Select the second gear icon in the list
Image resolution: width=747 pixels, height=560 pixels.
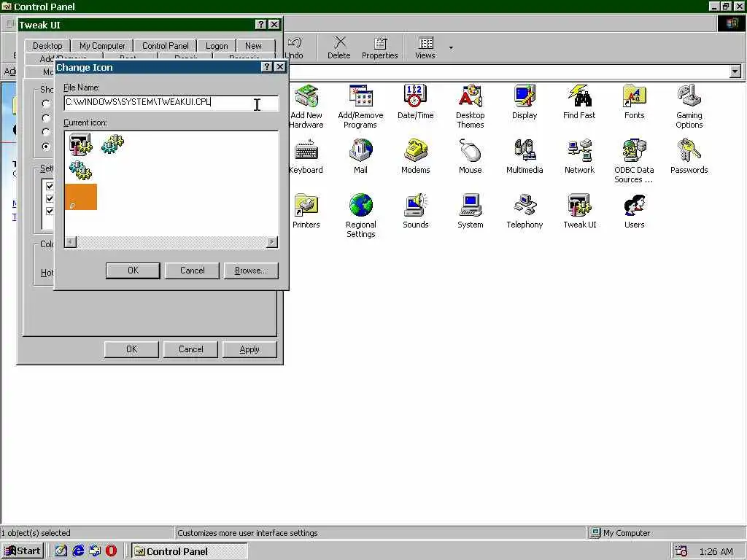click(x=112, y=144)
